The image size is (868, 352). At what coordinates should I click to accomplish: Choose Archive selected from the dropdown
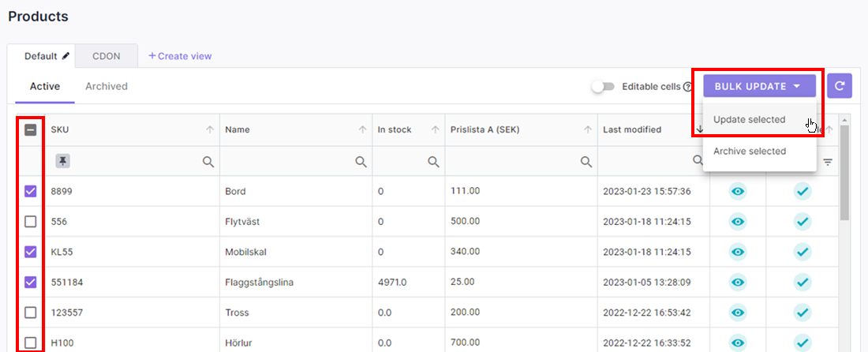[749, 151]
